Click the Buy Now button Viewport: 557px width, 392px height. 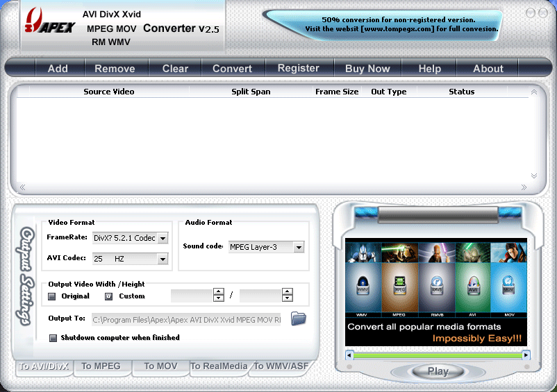367,69
